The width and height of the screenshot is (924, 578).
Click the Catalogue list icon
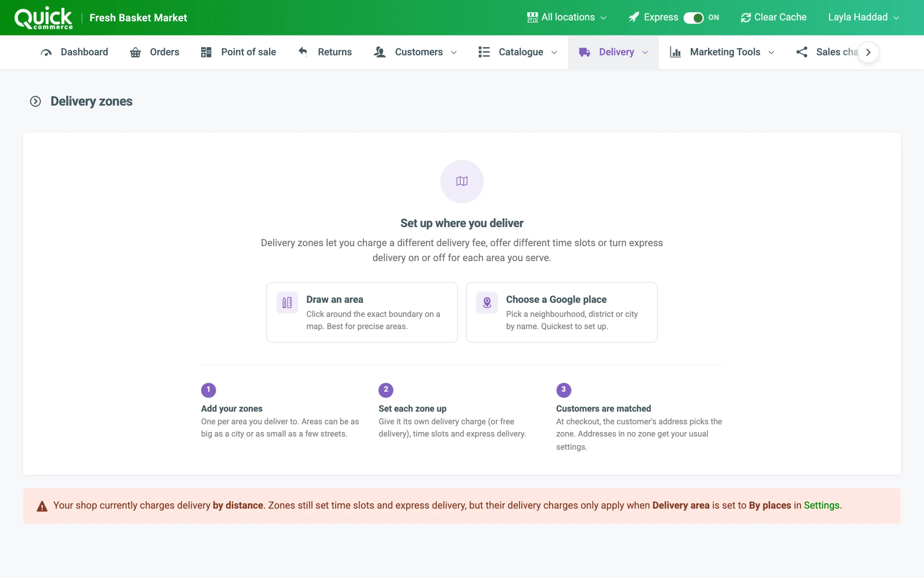click(484, 52)
